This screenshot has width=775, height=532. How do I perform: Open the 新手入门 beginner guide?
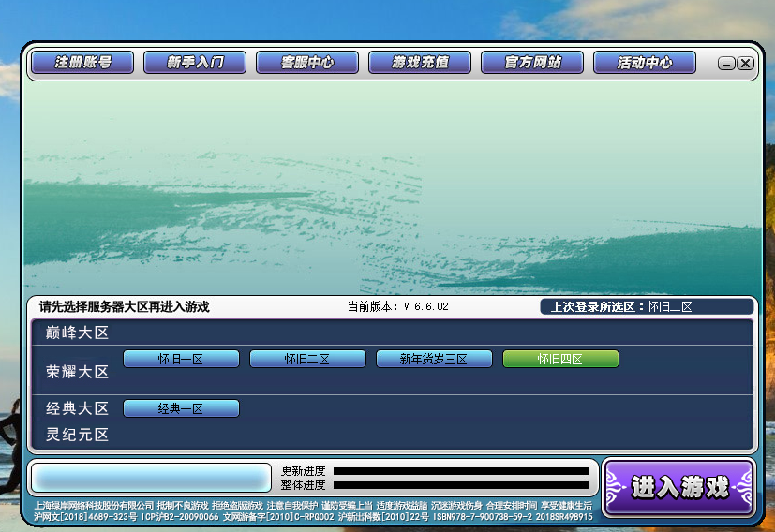pyautogui.click(x=195, y=63)
